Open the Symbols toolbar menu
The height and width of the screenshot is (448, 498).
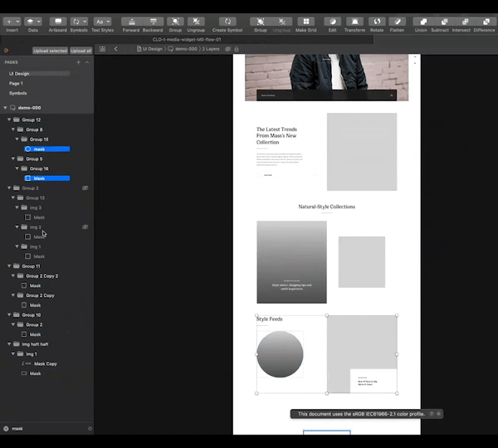[x=79, y=22]
